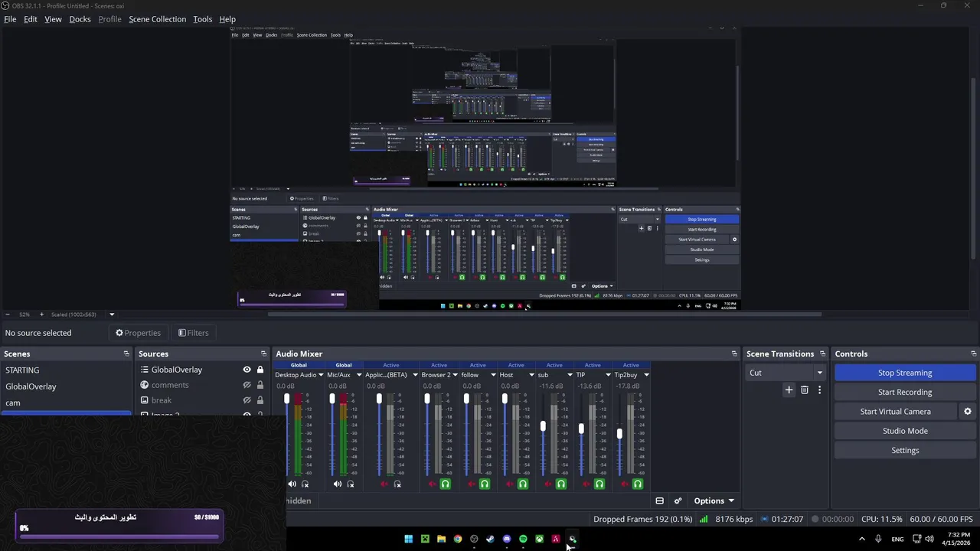Image resolution: width=980 pixels, height=551 pixels.
Task: Open OBS Settings from Controls
Action: 905,450
